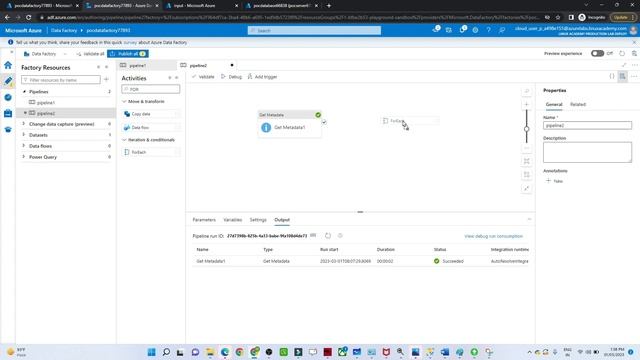Expand Change data capture (preview) node
Screen dimensions: 640x360
click(x=24, y=124)
